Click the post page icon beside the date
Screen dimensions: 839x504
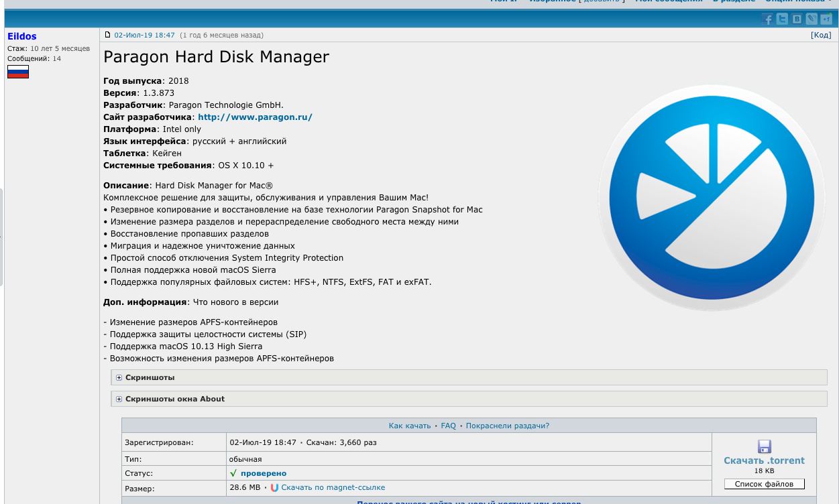107,35
